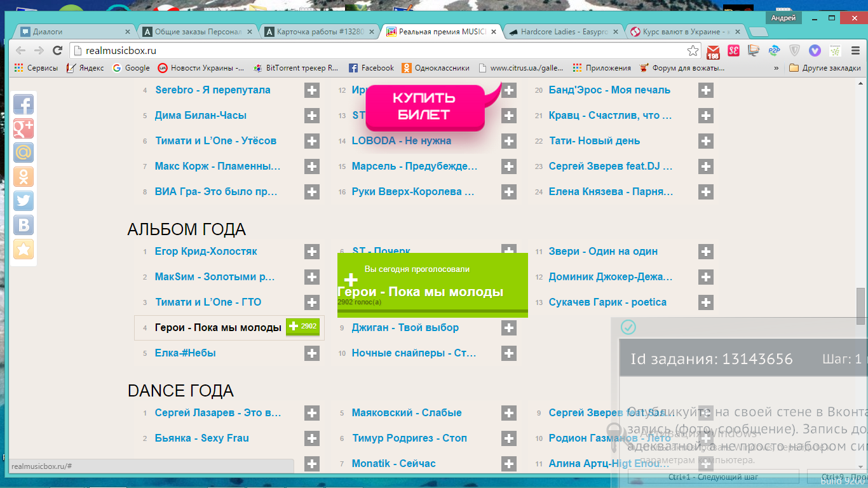868x488 pixels.
Task: Click green 2902 vote button for Герои
Action: click(x=303, y=327)
